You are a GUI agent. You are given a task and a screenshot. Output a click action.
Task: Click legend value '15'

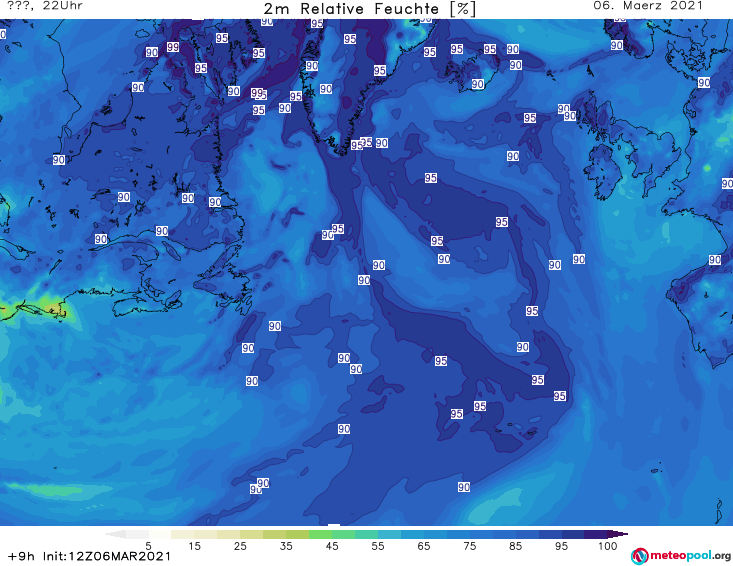click(x=194, y=546)
